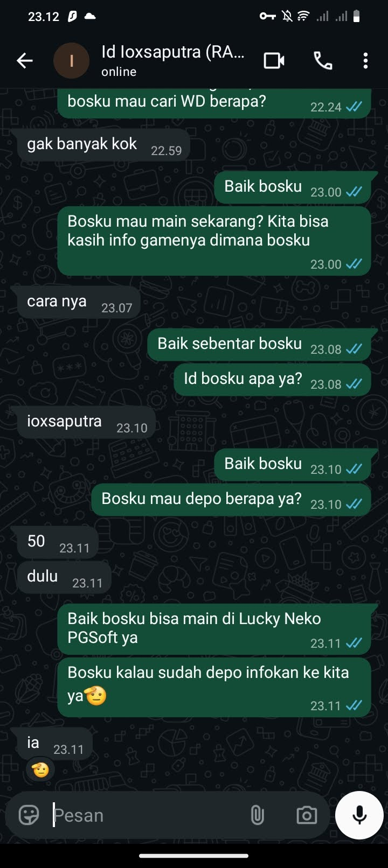Tap the emoji reaction under "ia" message
The width and height of the screenshot is (388, 868).
(40, 769)
